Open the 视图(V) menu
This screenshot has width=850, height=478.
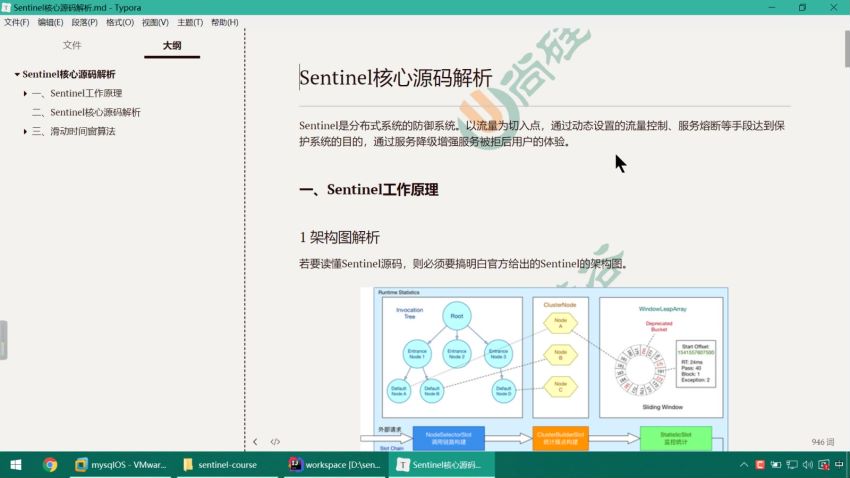click(x=155, y=22)
